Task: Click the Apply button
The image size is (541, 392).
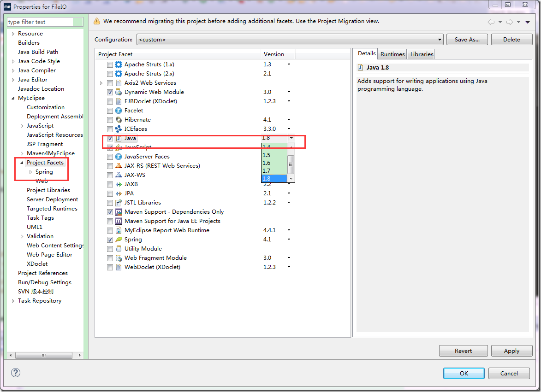Action: click(511, 351)
